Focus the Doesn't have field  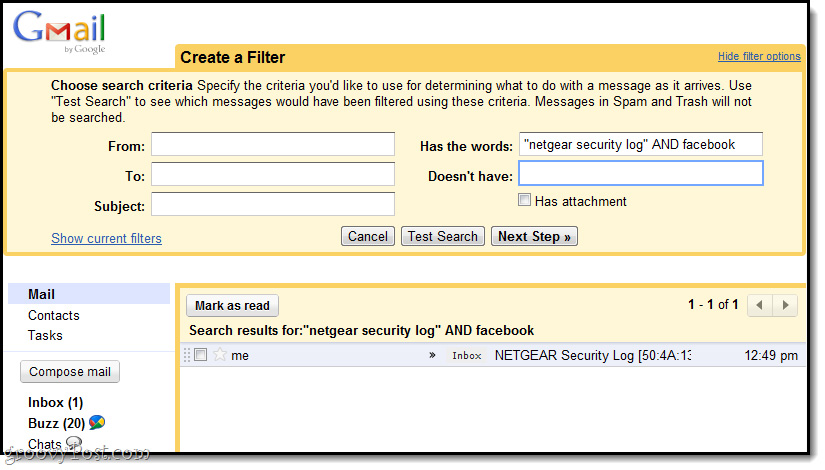click(640, 173)
